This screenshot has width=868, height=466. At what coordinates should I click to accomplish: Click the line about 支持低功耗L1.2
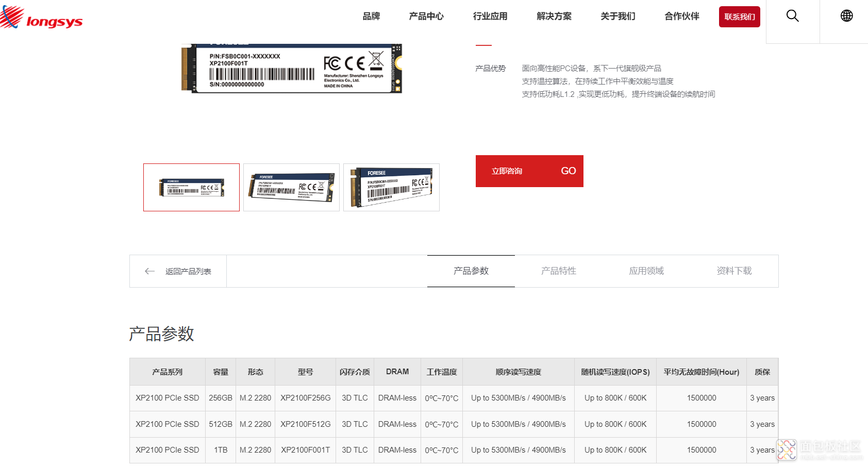pyautogui.click(x=619, y=94)
